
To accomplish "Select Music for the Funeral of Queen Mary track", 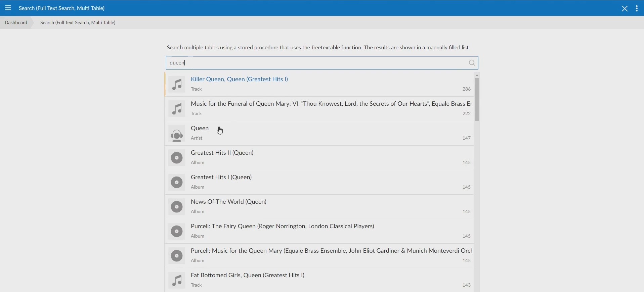I will point(331,104).
